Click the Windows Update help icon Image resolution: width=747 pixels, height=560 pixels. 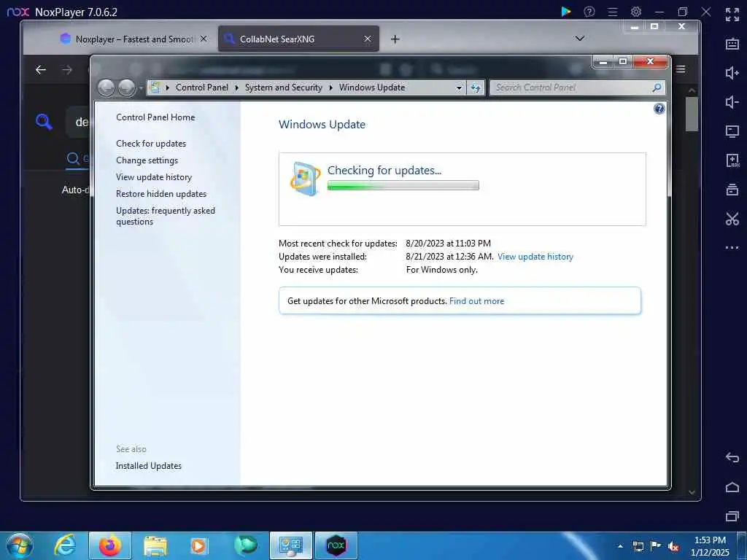[x=659, y=109]
